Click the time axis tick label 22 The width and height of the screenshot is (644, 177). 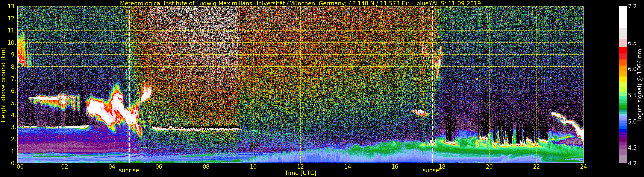[x=536, y=166]
